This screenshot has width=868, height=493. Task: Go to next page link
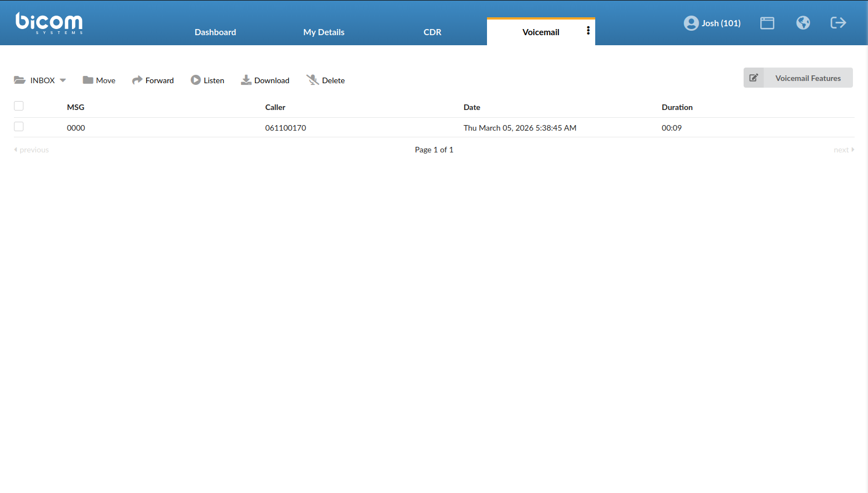[x=844, y=150]
